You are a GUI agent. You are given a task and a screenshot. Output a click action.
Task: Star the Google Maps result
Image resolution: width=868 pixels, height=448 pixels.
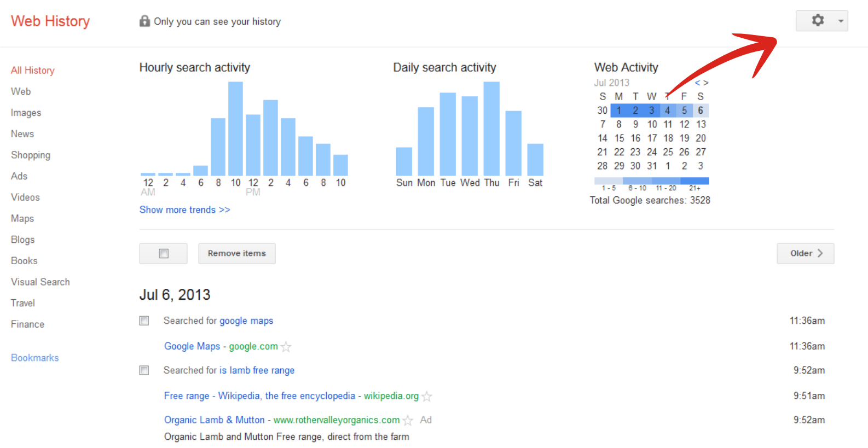click(x=286, y=347)
